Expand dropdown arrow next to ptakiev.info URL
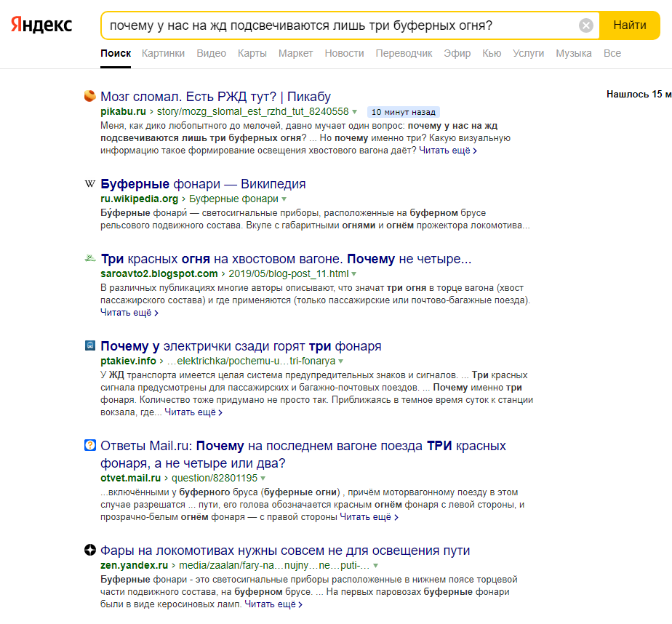The height and width of the screenshot is (624, 672). pyautogui.click(x=340, y=361)
